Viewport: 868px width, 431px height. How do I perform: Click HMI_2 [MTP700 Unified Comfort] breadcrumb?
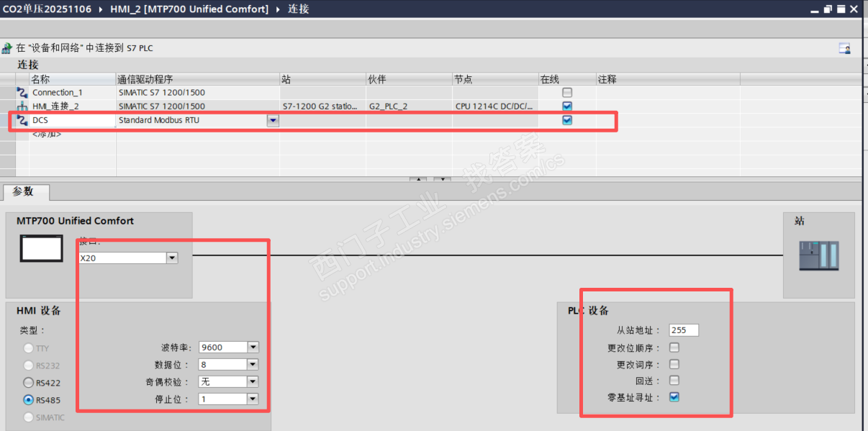coord(190,9)
